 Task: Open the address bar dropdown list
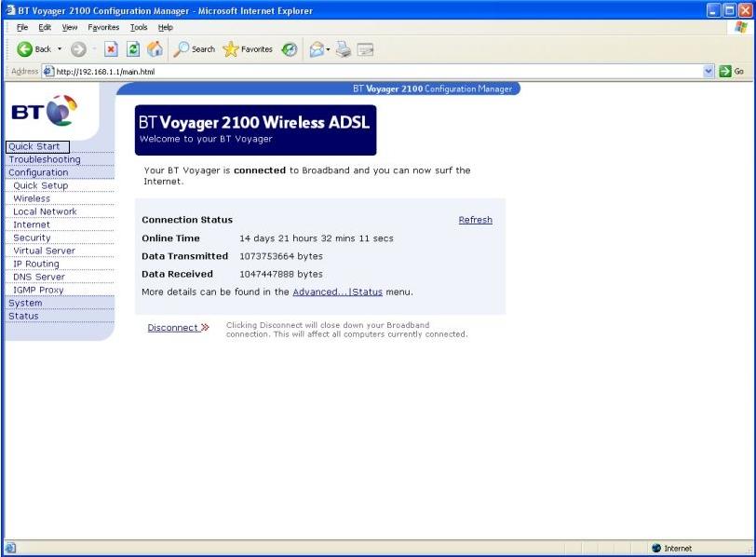click(x=709, y=72)
